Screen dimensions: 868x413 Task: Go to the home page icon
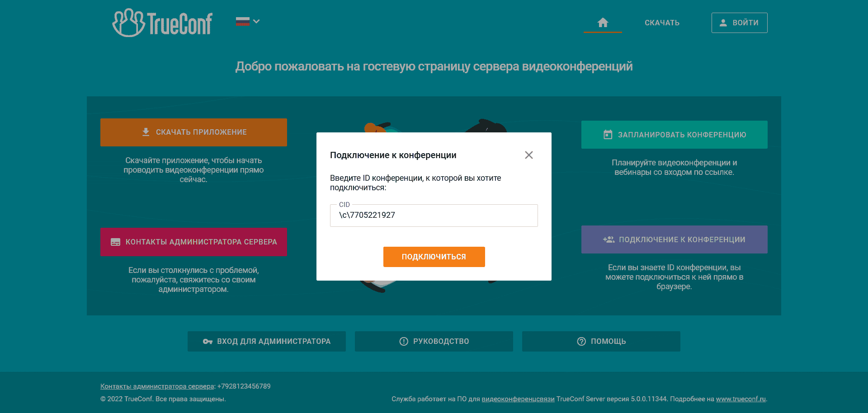coord(603,23)
